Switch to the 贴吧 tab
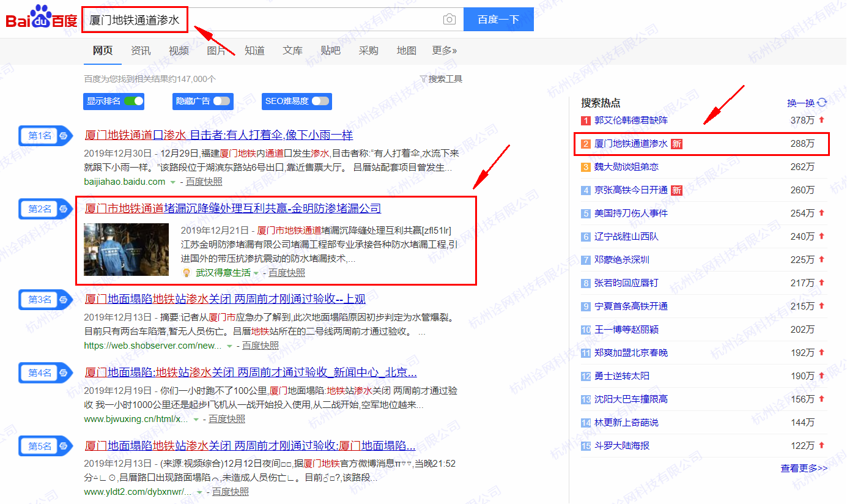Image resolution: width=847 pixels, height=504 pixels. click(x=330, y=51)
